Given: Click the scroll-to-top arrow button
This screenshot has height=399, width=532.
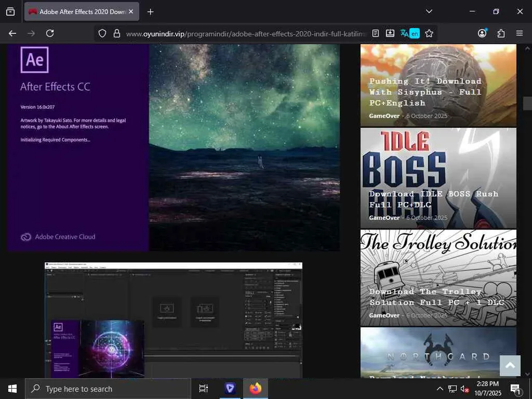Looking at the screenshot, I should pos(510,365).
